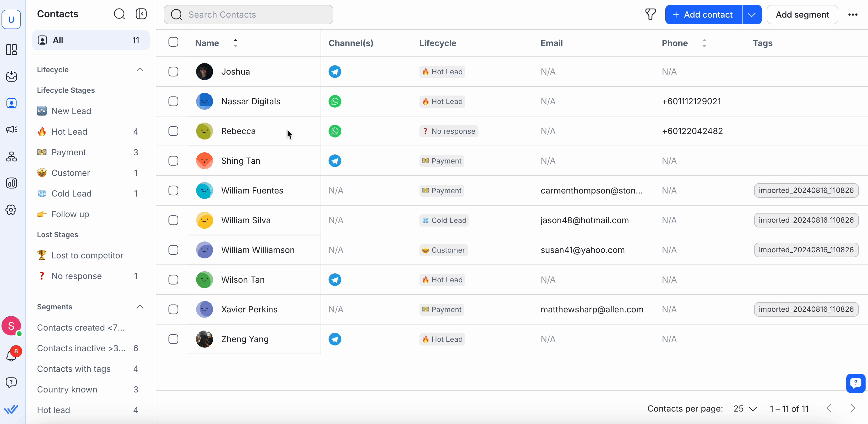Click the Add segment button
868x424 pixels.
pos(802,15)
